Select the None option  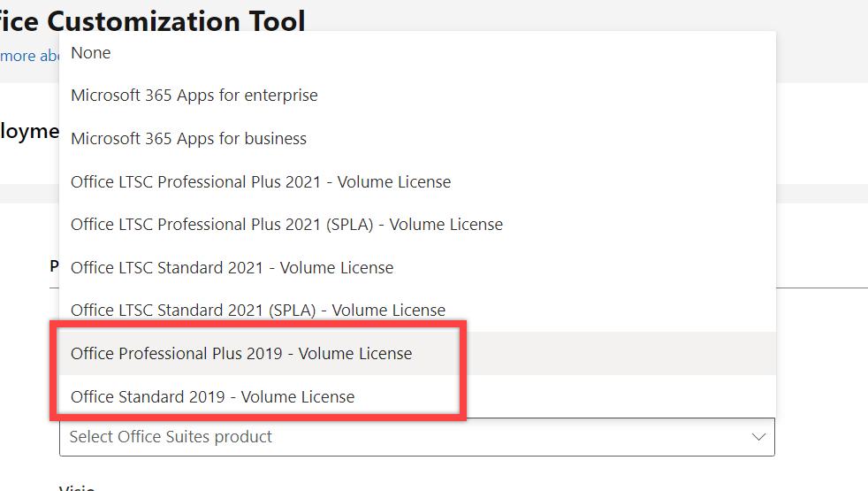[417, 53]
